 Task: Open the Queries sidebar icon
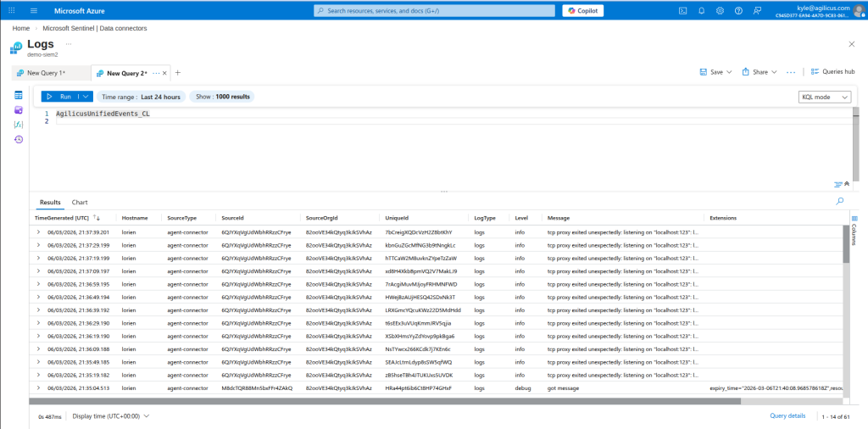[19, 110]
